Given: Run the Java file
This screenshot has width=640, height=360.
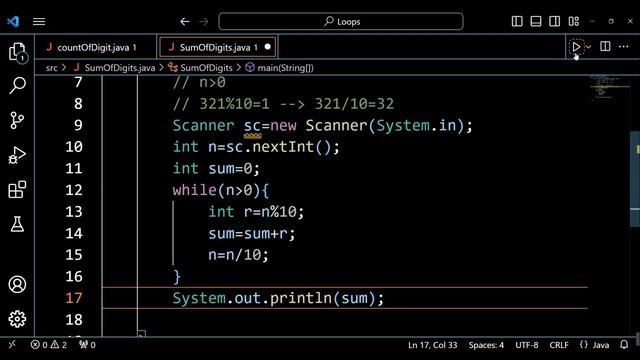Looking at the screenshot, I should [576, 47].
